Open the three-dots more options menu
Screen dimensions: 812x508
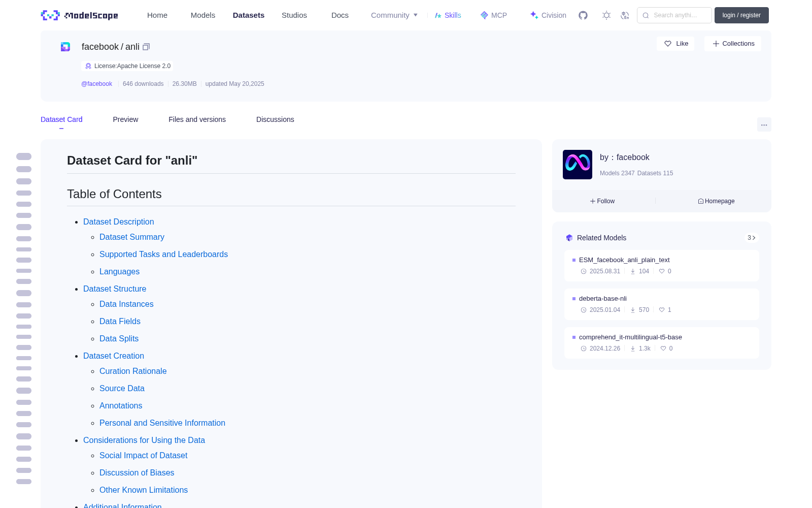click(x=764, y=124)
